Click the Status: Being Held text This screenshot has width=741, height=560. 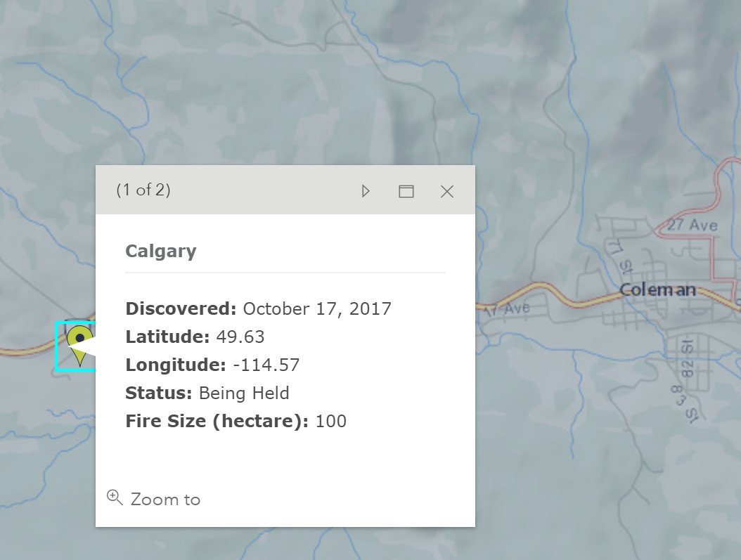click(x=207, y=393)
